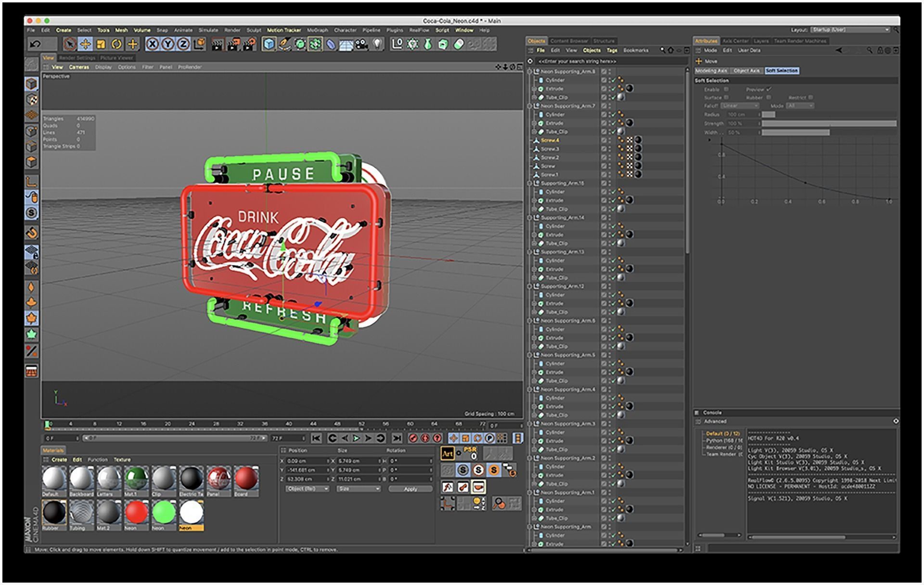Click the Modeling Axis button
Screen dimensions: 924x585
[x=711, y=71]
